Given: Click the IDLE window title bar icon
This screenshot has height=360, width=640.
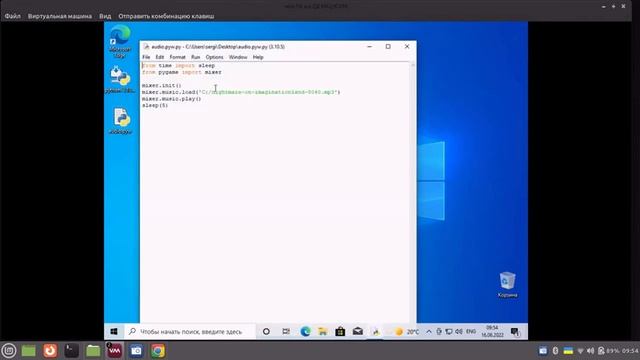Looking at the screenshot, I should click(x=146, y=47).
